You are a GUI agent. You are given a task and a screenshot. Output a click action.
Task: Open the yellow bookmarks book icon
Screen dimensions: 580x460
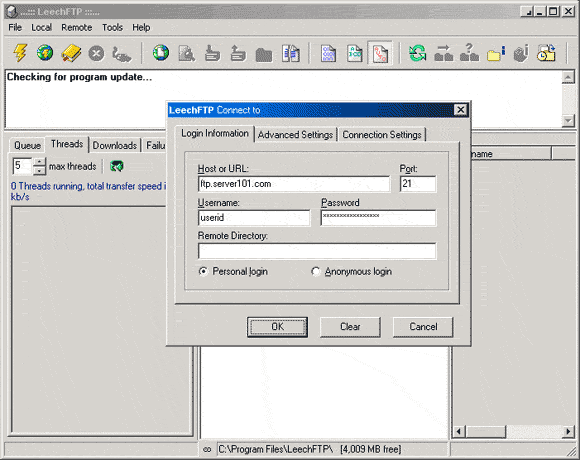pos(71,53)
